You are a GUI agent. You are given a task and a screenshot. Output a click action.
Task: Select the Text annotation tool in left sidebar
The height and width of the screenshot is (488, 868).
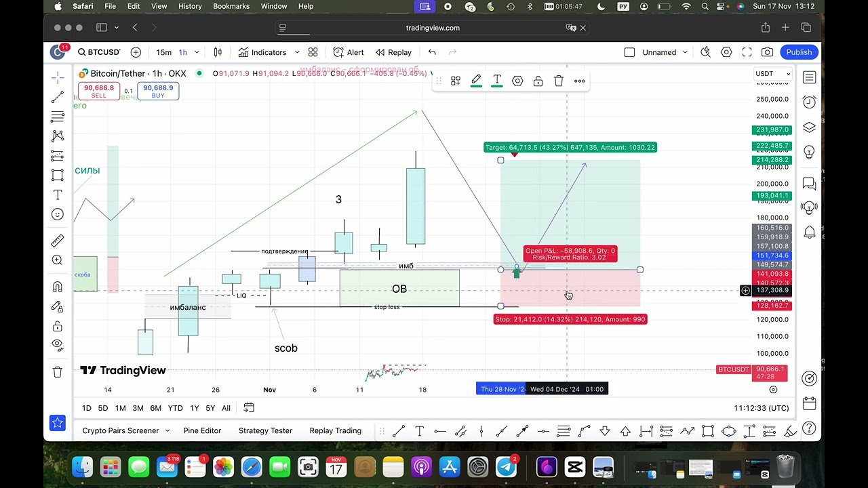[58, 195]
